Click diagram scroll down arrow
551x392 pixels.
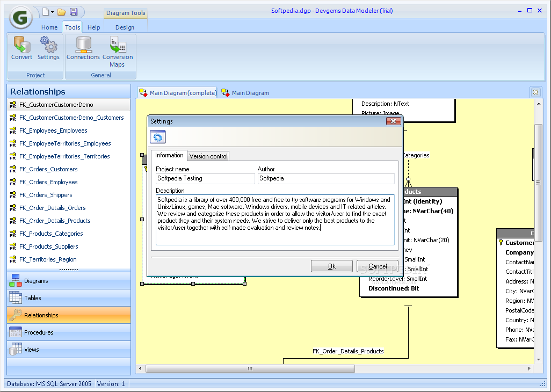click(539, 360)
